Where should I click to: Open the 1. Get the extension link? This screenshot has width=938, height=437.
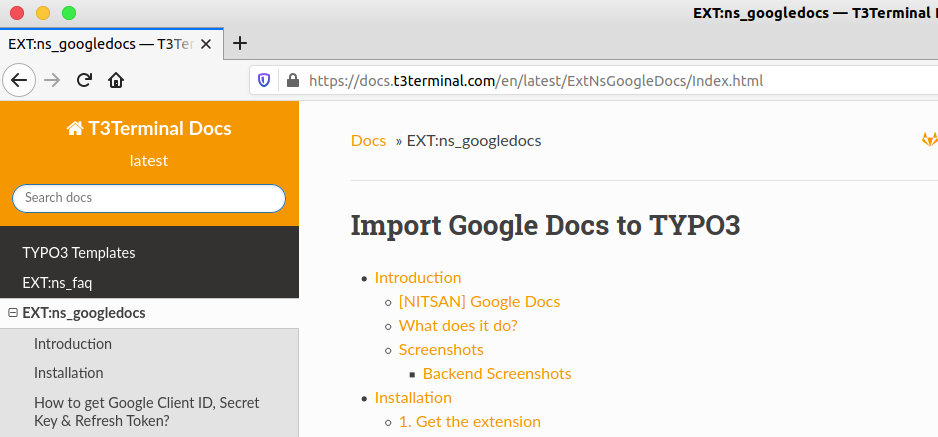(x=470, y=421)
